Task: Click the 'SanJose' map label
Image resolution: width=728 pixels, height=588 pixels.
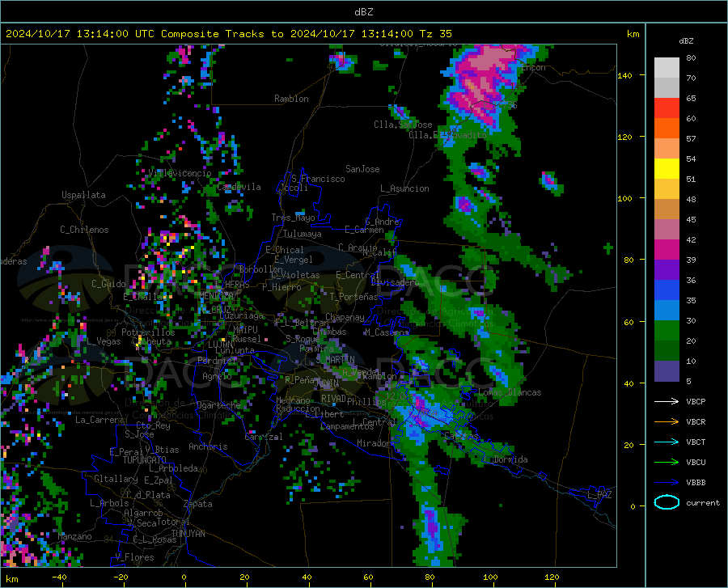Action: [362, 169]
